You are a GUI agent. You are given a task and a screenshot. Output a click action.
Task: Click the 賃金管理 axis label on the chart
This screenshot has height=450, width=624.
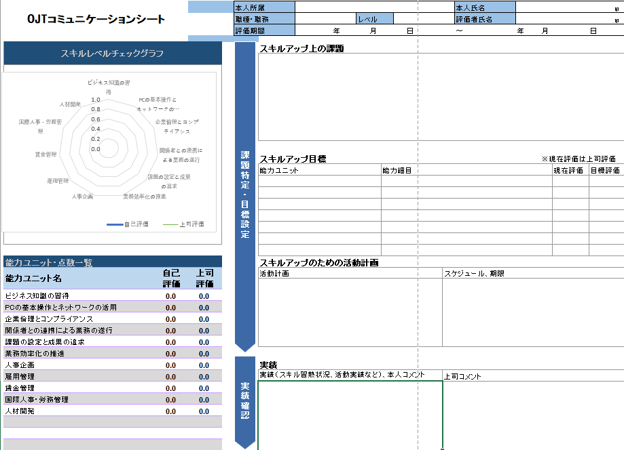[x=46, y=154]
